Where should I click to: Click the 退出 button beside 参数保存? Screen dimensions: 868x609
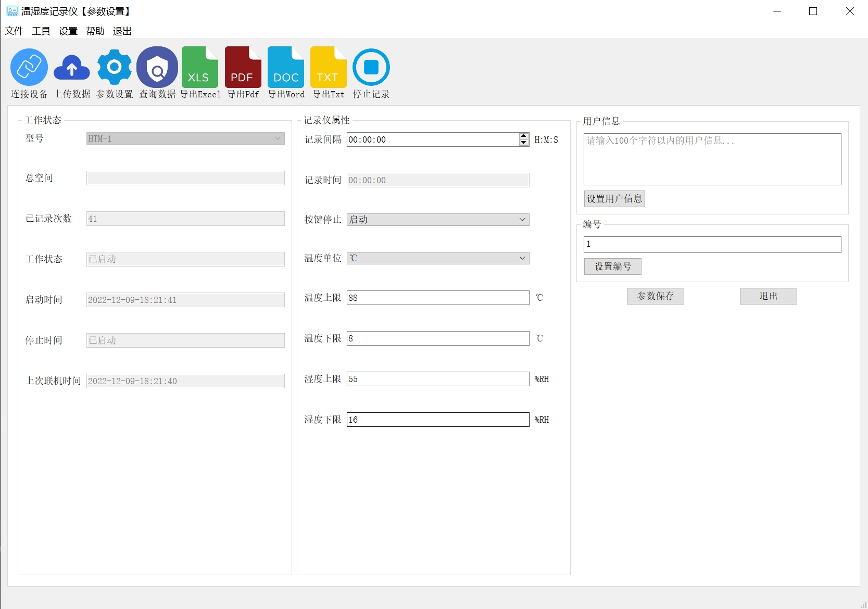(769, 296)
